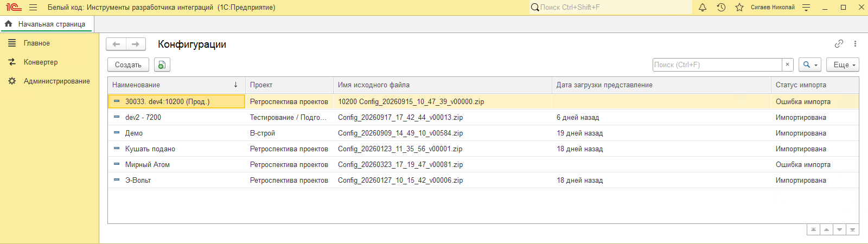
Task: Click the 1C logo icon
Action: [14, 8]
